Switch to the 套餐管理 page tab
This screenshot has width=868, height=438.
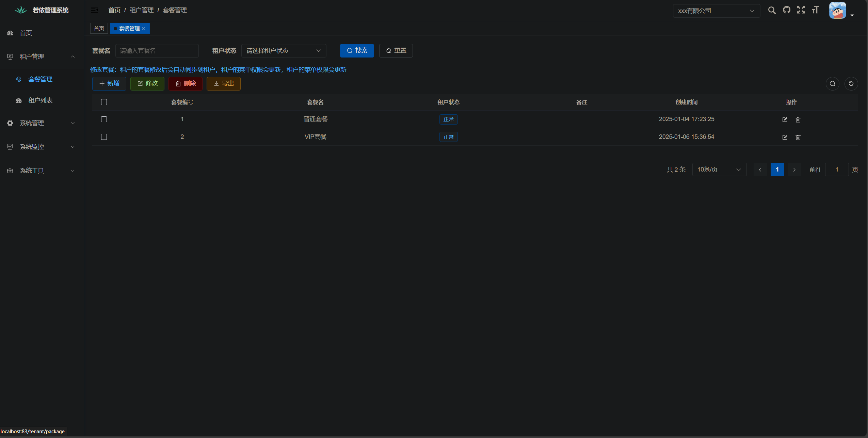[x=129, y=29]
